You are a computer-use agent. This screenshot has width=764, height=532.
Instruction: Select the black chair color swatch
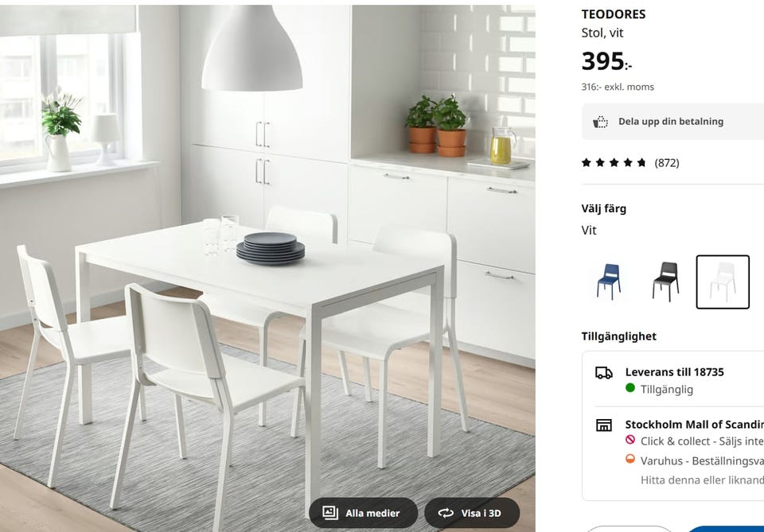665,282
